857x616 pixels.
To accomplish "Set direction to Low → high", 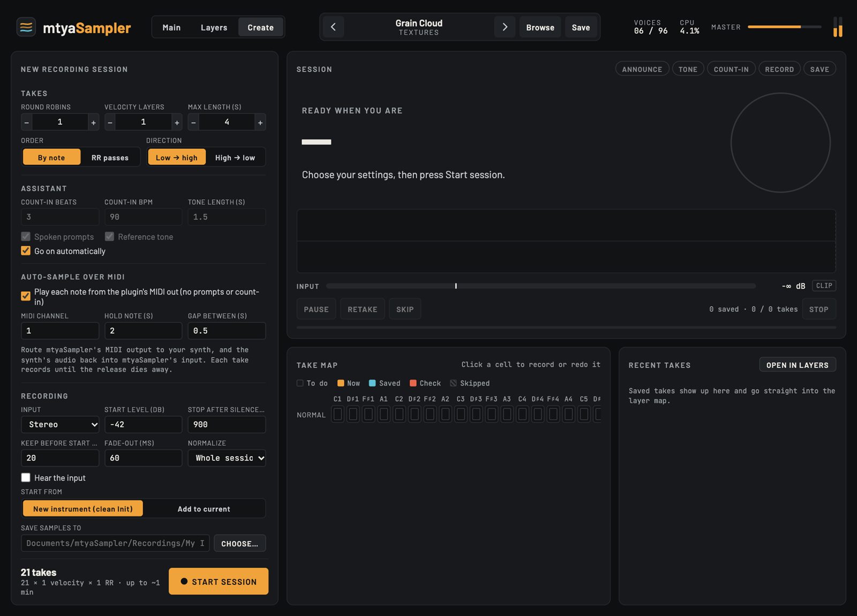I will (x=177, y=157).
